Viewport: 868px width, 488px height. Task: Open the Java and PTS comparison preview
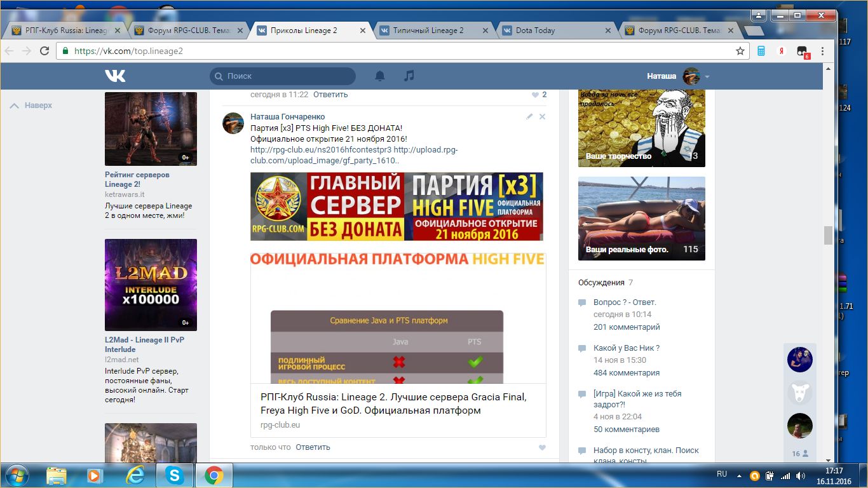click(398, 318)
